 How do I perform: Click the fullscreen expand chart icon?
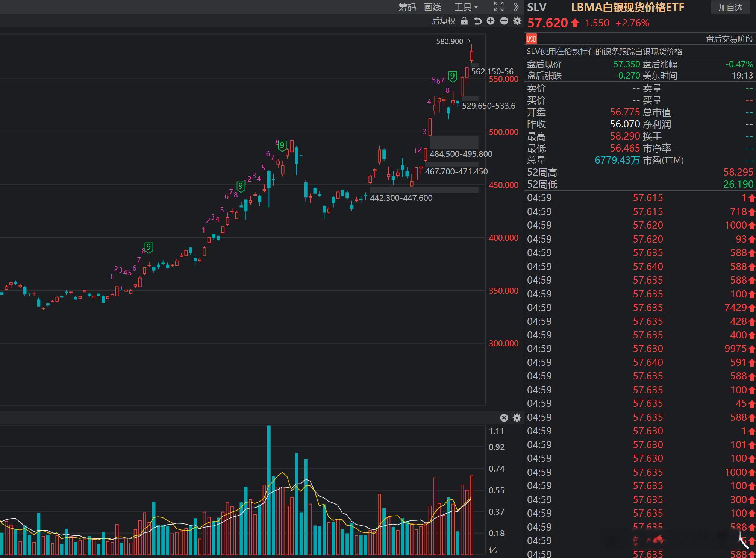pos(498,6)
